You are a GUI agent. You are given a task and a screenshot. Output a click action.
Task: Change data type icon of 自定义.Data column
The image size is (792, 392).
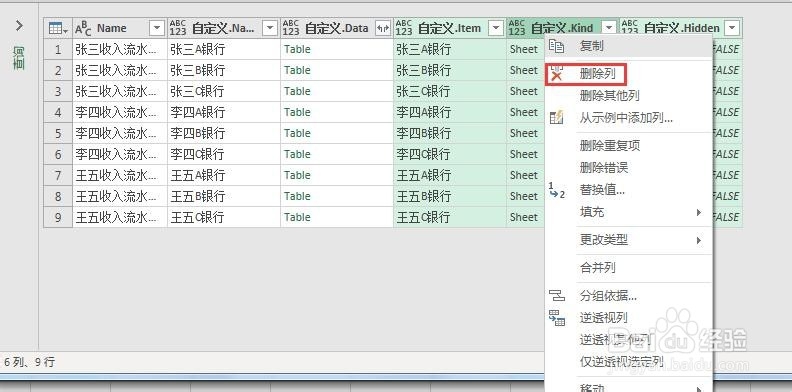pos(291,28)
